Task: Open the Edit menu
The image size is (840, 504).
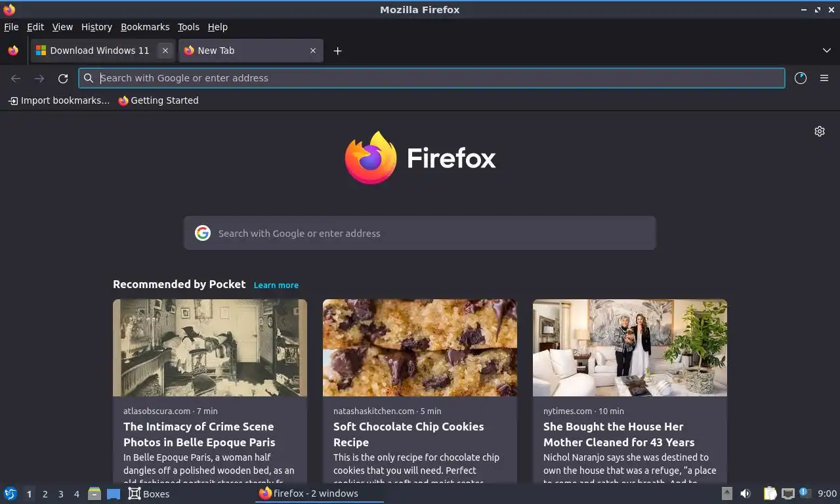Action: (x=35, y=27)
